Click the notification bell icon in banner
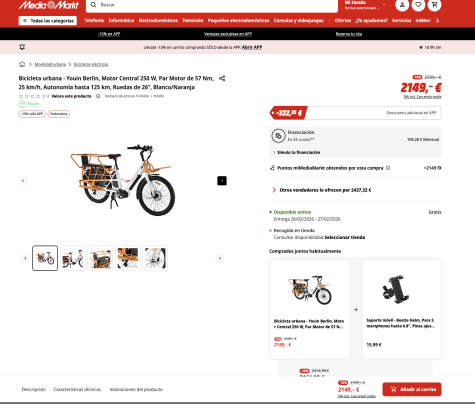 pyautogui.click(x=22, y=47)
